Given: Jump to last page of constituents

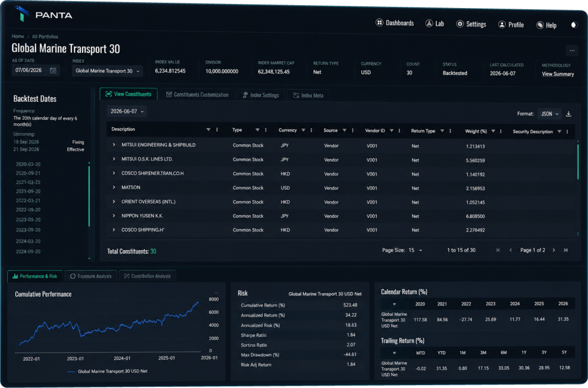Looking at the screenshot, I should tap(566, 250).
